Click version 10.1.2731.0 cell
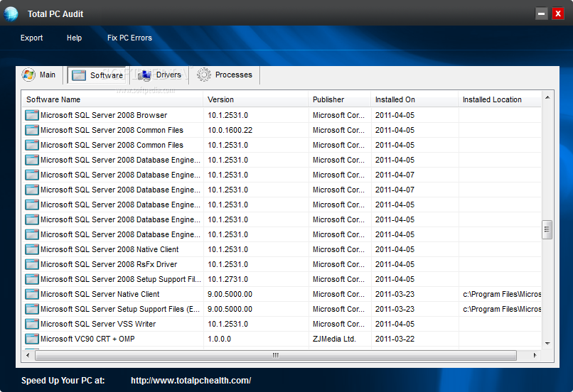 click(x=228, y=279)
